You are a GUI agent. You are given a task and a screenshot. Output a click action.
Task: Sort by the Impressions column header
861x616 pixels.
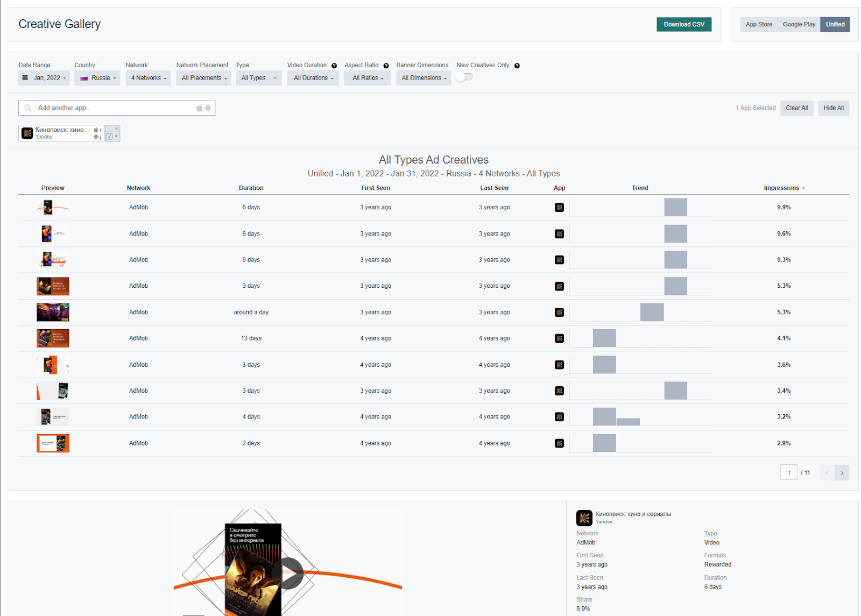[x=784, y=188]
